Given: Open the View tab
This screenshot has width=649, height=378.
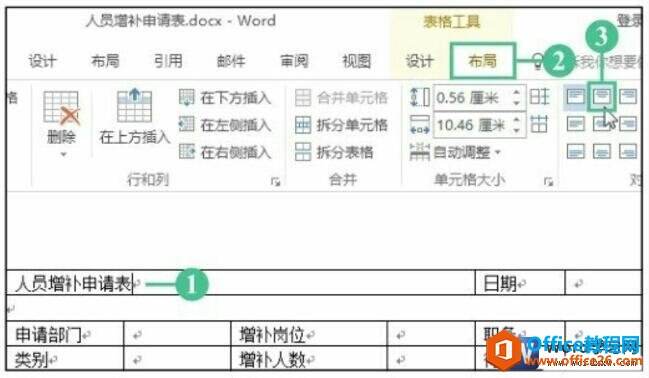Looking at the screenshot, I should coord(357,61).
